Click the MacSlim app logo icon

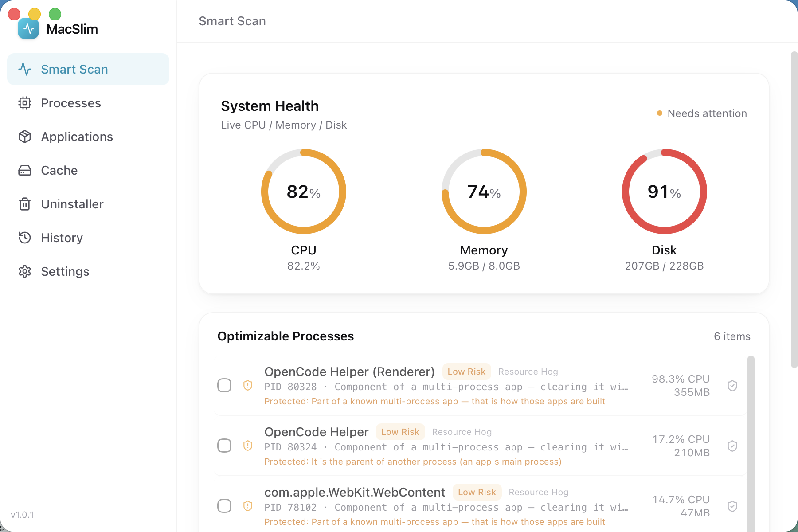[x=28, y=29]
